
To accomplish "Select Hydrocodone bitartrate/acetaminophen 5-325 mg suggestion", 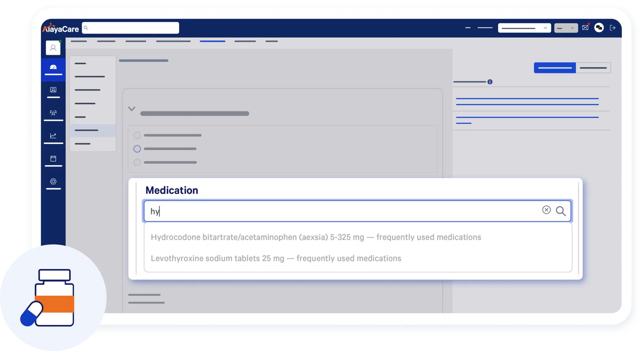I will pos(316,237).
